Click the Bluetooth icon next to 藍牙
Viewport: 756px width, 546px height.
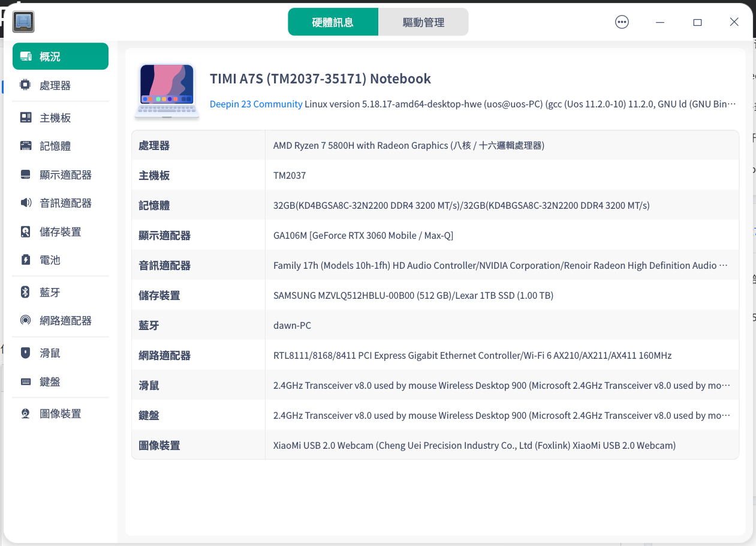pyautogui.click(x=25, y=292)
